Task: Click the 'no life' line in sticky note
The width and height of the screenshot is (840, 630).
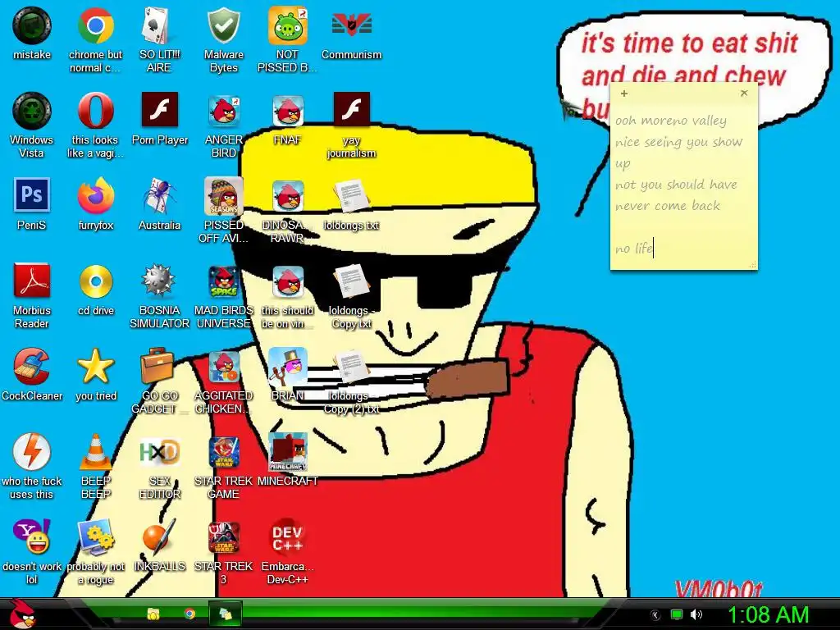Action: [x=634, y=249]
